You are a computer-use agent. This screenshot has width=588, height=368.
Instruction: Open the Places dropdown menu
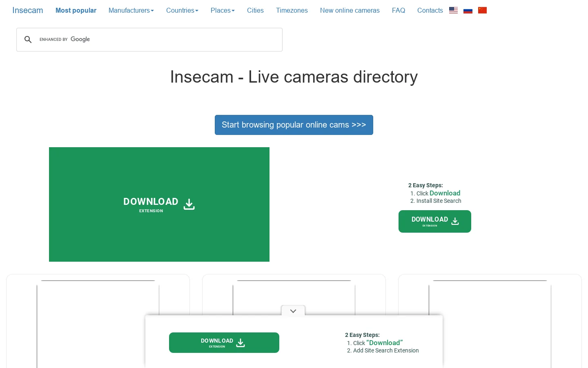(223, 10)
